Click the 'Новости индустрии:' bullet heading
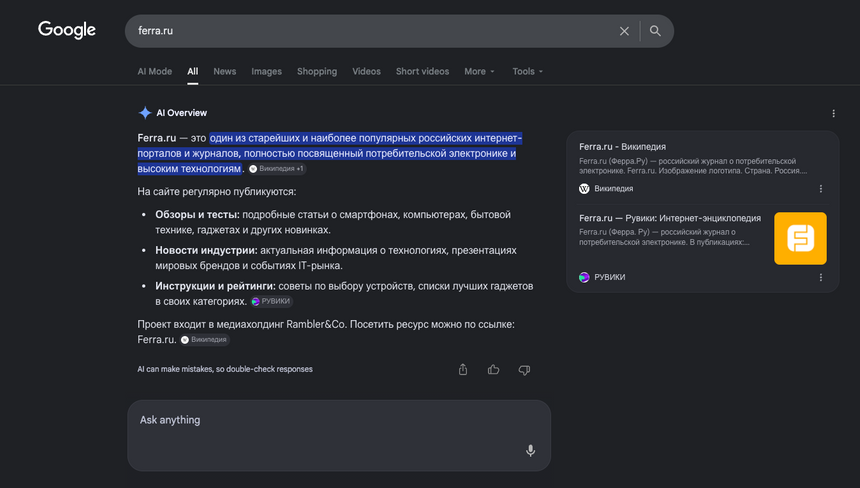 pyautogui.click(x=206, y=251)
